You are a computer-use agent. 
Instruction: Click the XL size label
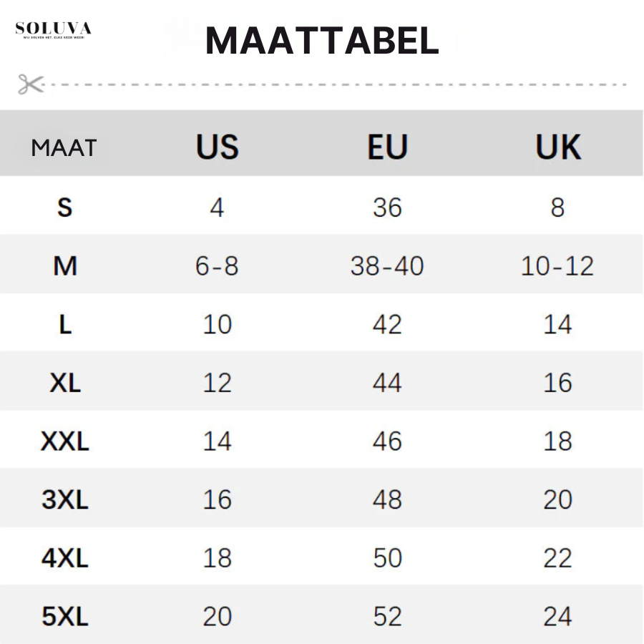[65, 383]
